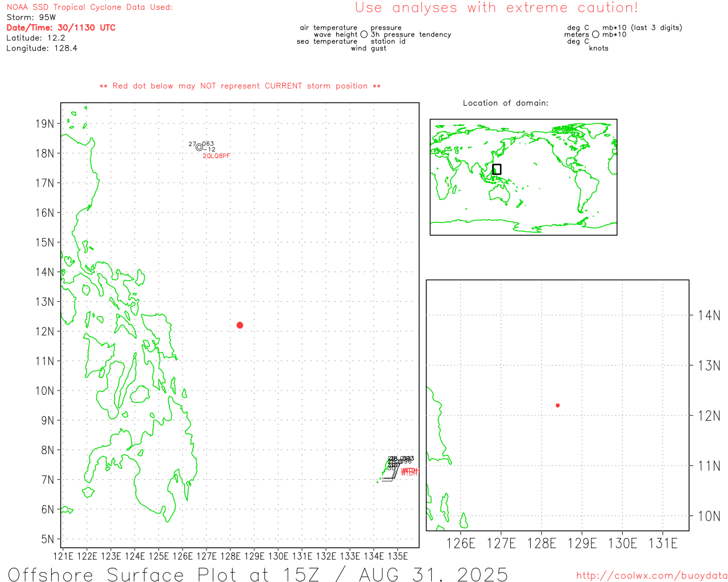The height and width of the screenshot is (582, 728).
Task: Click the red-dot disclaimer about CURRENT storm position
Action: point(240,86)
